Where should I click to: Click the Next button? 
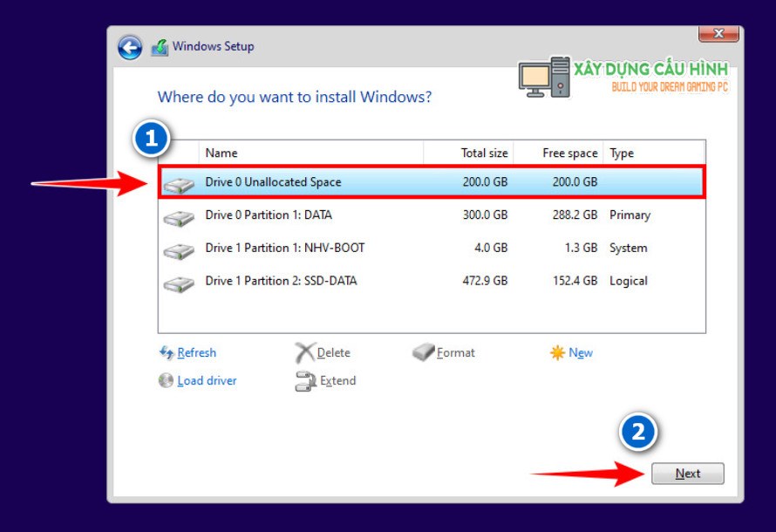687,474
